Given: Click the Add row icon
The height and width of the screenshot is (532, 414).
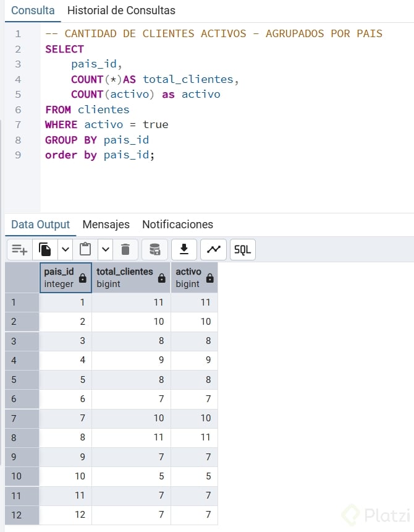Looking at the screenshot, I should (20, 250).
